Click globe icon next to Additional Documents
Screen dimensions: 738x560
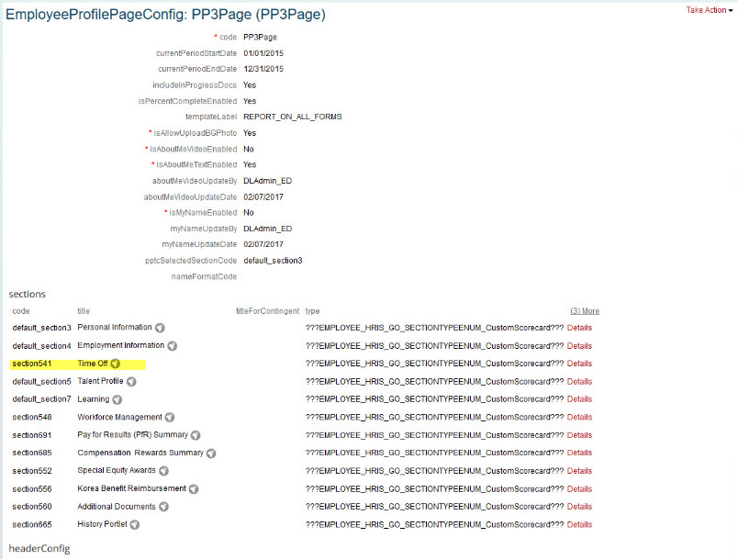[163, 507]
